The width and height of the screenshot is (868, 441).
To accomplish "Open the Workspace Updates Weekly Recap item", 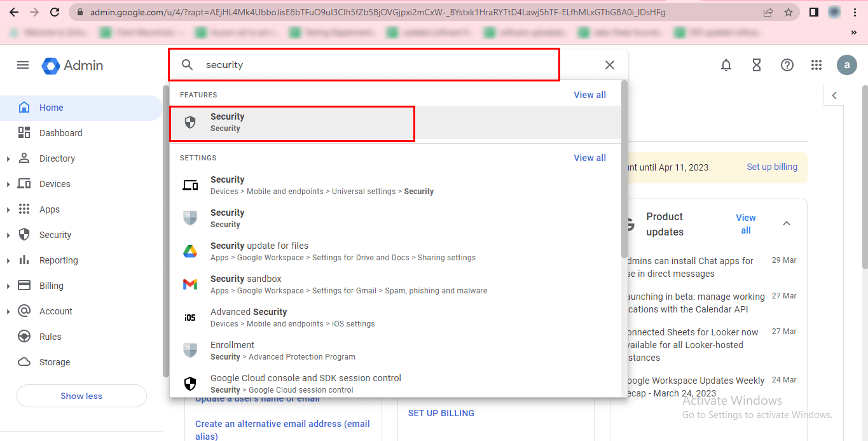I will click(695, 387).
